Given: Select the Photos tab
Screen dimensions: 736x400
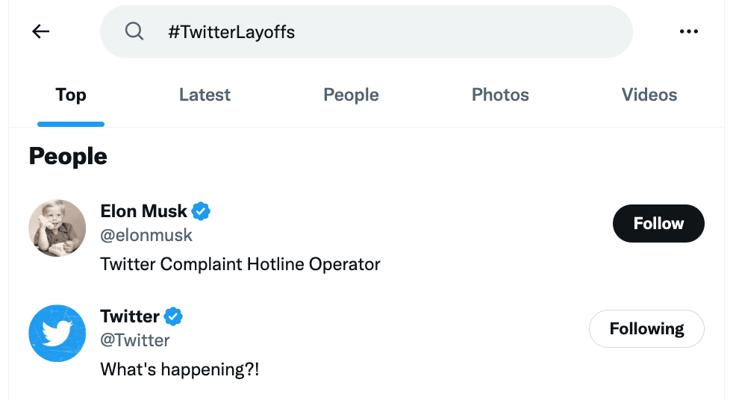Looking at the screenshot, I should (500, 95).
